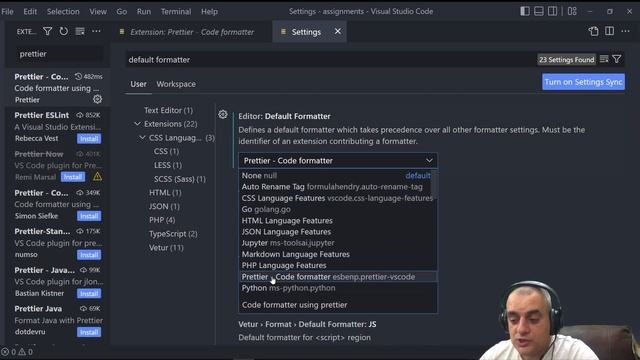Open the Help menu

(209, 11)
